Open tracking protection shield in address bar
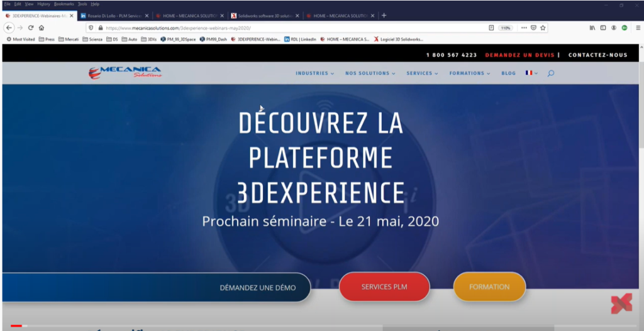 91,28
